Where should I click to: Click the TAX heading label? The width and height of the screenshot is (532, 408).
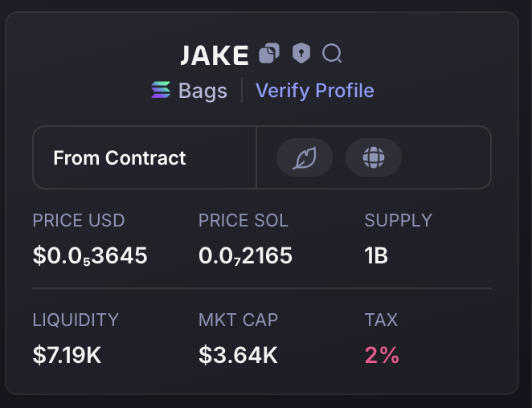(381, 320)
